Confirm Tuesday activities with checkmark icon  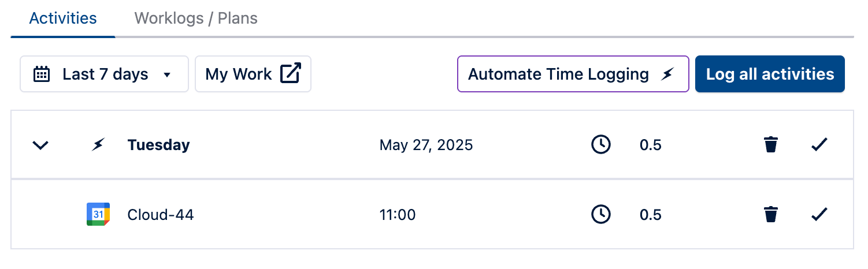819,145
